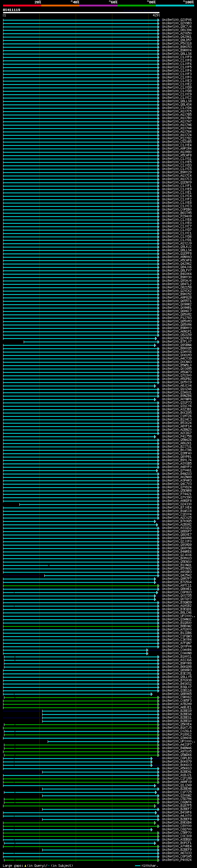Select label UniRef100_Q9LLY5
Image resolution: width=197 pixels, height=868 pixels.
pyautogui.click(x=177, y=676)
